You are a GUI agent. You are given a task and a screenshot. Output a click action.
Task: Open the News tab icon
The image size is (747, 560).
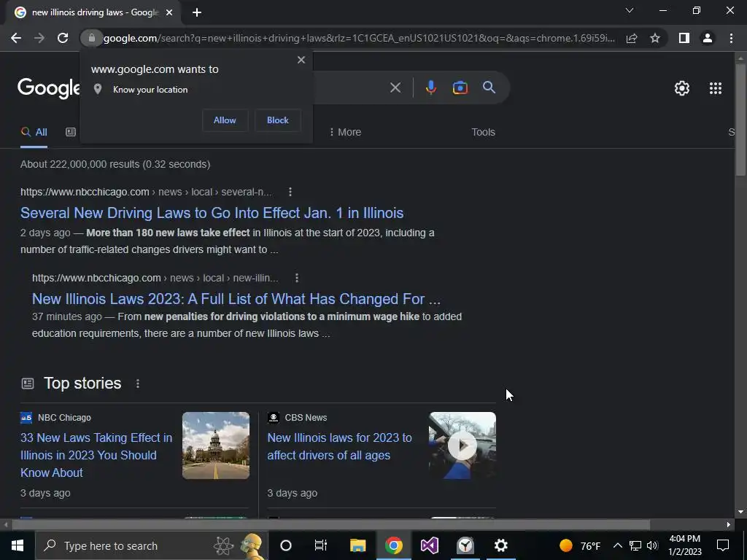point(71,133)
